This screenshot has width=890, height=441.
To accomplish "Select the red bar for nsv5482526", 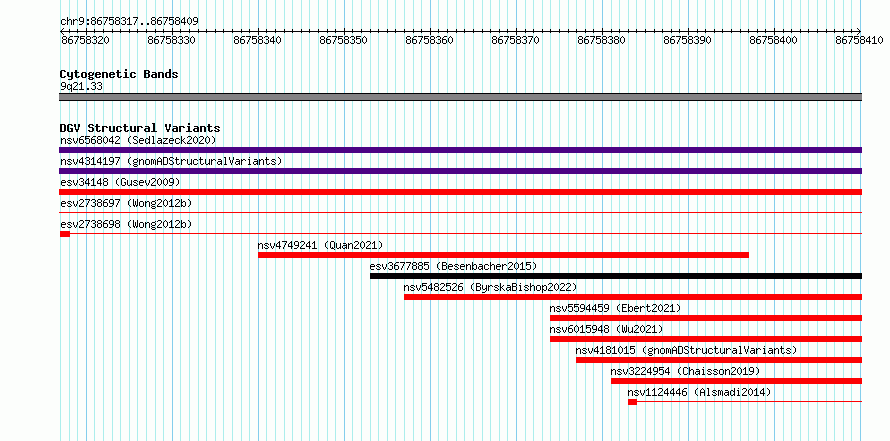I will 633,297.
